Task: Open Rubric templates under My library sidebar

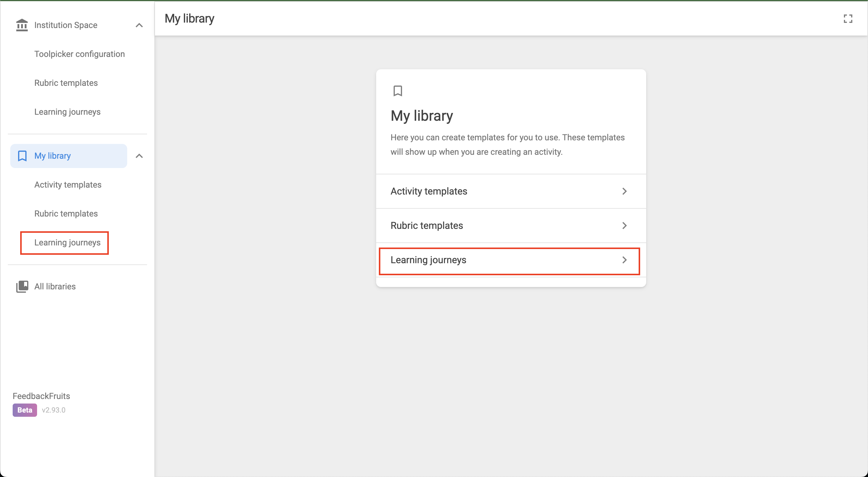Action: pos(66,214)
